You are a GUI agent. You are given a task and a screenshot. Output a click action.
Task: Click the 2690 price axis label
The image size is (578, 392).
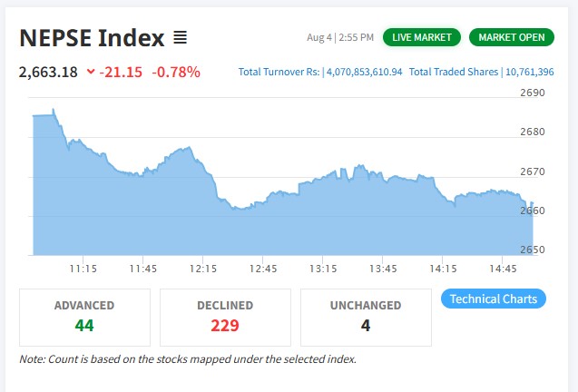(533, 93)
